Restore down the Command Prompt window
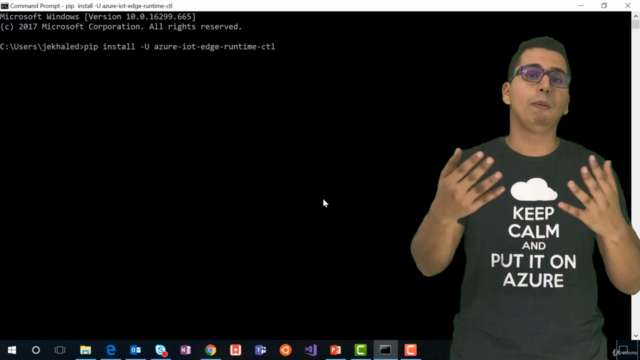640x360 pixels. click(x=604, y=6)
